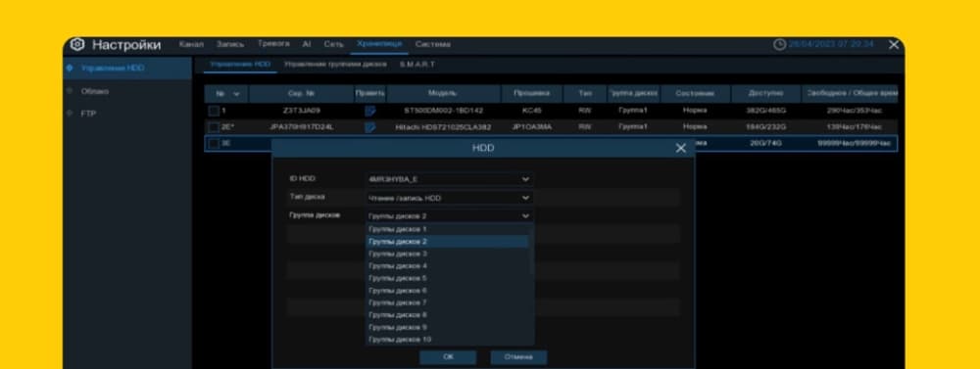Switch to S.M.A.R.T subtab

pyautogui.click(x=416, y=65)
